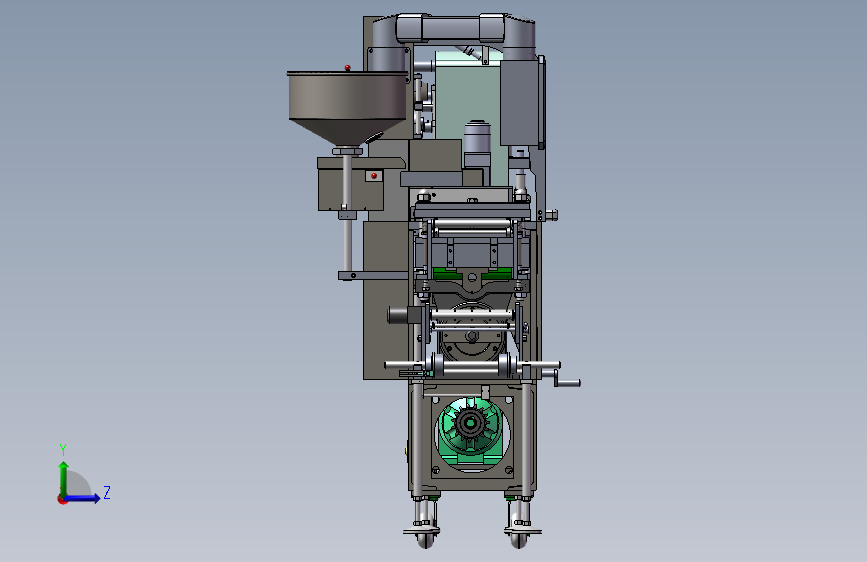Select the conical hopper on the machine
867x562 pixels.
[348, 108]
